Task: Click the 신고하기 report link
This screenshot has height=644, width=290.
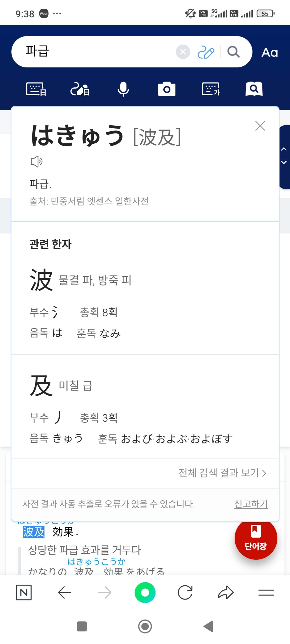Action: [x=251, y=504]
